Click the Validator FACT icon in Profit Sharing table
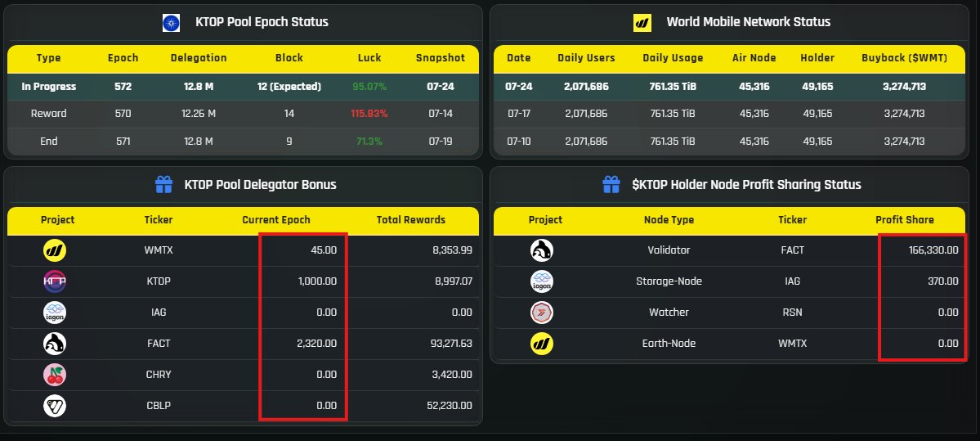Viewport: 980px width, 441px height. click(542, 250)
